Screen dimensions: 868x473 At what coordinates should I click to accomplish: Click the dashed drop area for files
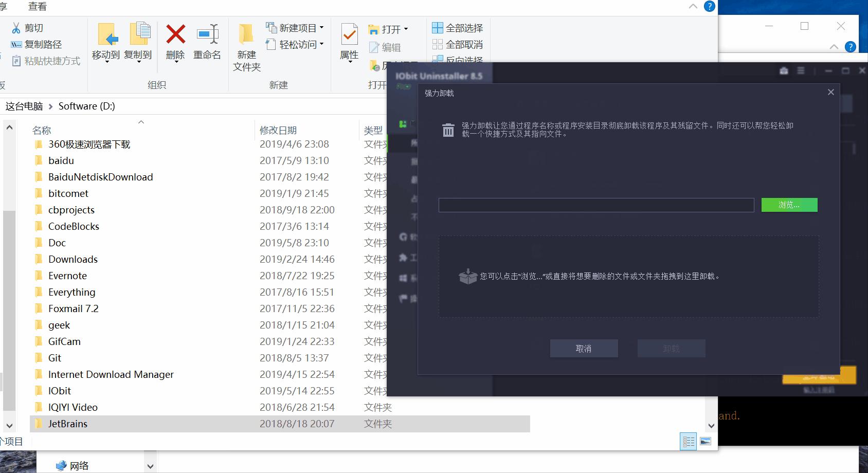(x=629, y=277)
